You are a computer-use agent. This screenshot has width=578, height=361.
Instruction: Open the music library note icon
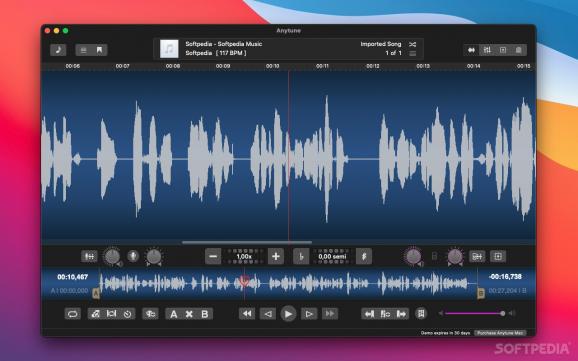(58, 50)
